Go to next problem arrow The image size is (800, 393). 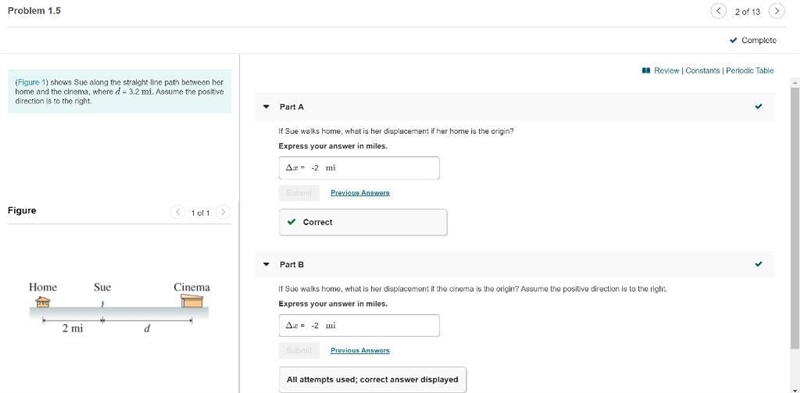click(x=777, y=11)
